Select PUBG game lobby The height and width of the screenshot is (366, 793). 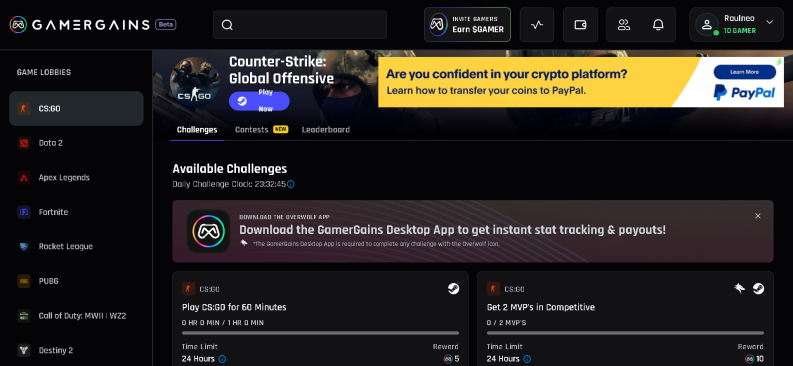pos(76,281)
